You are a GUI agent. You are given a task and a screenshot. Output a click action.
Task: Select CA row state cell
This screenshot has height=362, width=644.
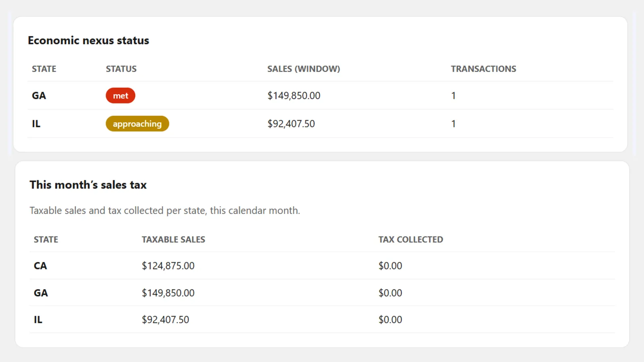[x=40, y=266]
